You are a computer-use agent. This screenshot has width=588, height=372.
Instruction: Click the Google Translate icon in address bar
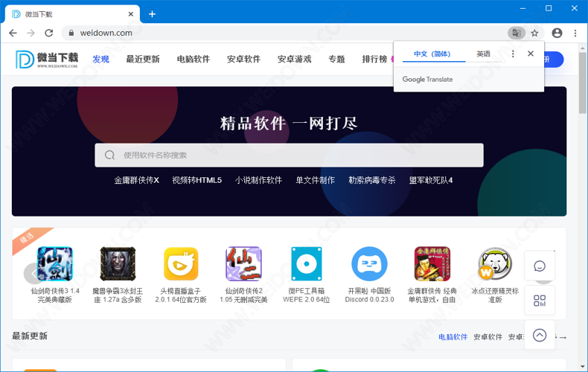click(517, 33)
